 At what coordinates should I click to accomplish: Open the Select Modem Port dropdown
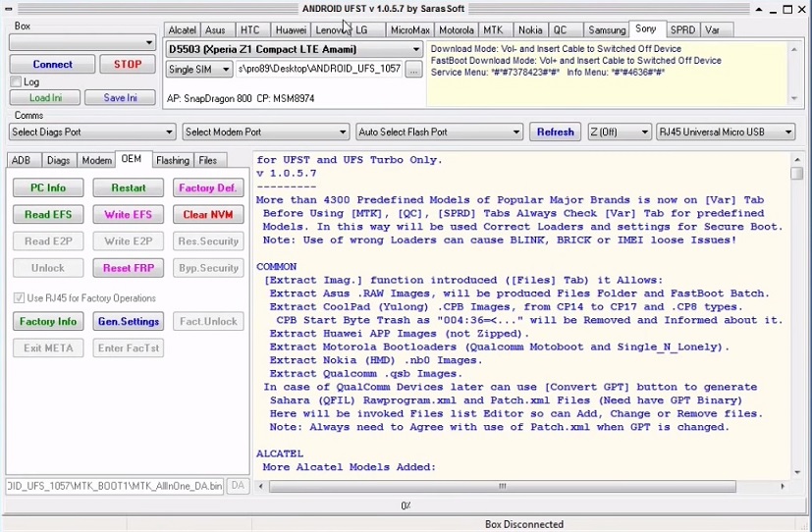(266, 132)
